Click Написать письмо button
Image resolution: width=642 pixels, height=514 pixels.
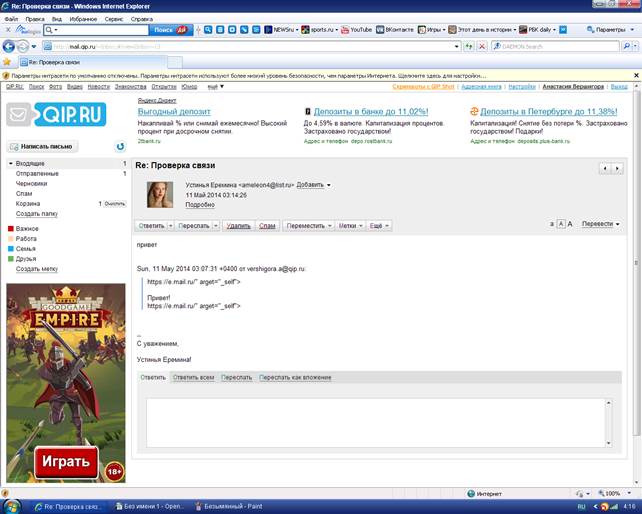pos(42,146)
